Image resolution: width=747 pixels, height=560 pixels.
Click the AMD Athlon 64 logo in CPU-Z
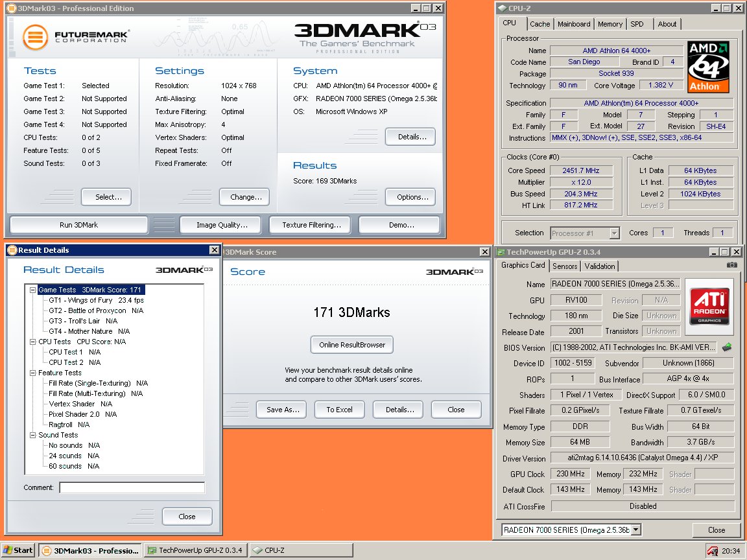(x=708, y=67)
